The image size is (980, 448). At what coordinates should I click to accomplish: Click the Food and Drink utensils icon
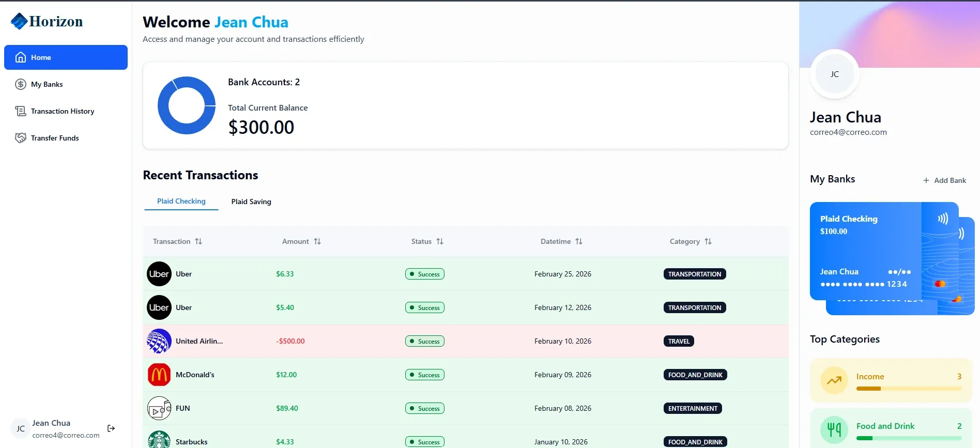(x=834, y=429)
